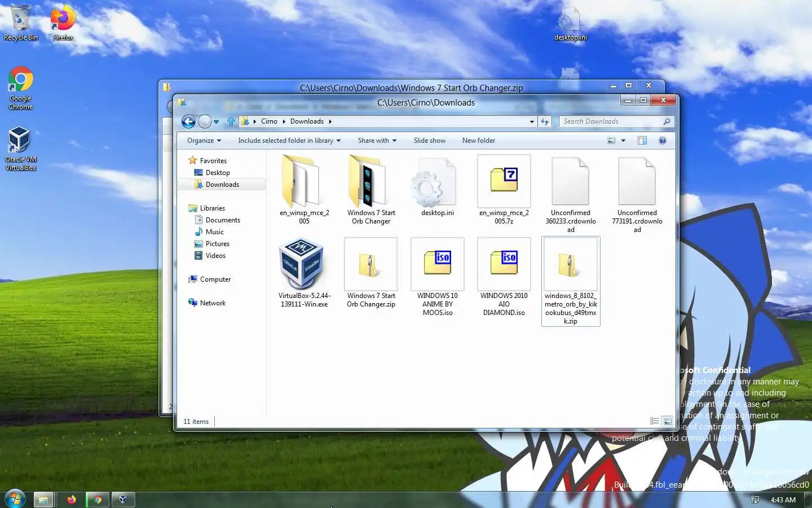Bring Start Orb Changer.zip window to front
Screen dimensions: 812x508
(411, 87)
